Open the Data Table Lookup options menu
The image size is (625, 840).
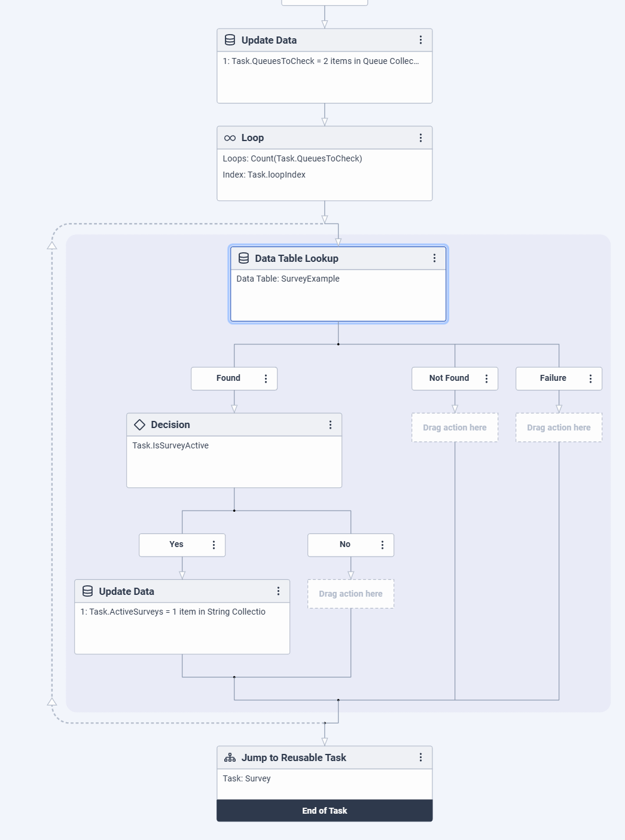click(x=434, y=258)
